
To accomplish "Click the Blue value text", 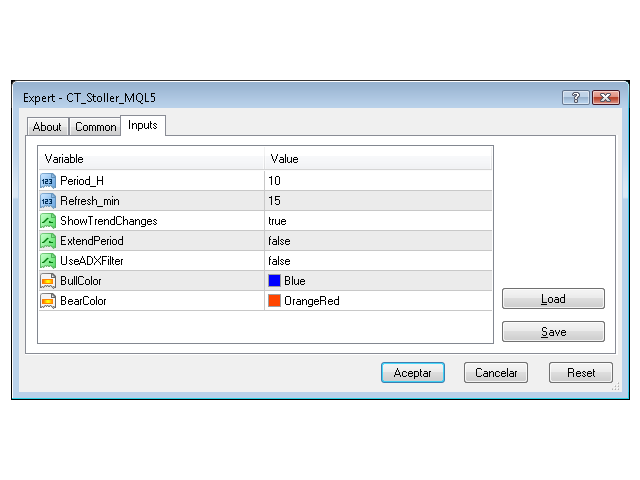I will point(295,281).
